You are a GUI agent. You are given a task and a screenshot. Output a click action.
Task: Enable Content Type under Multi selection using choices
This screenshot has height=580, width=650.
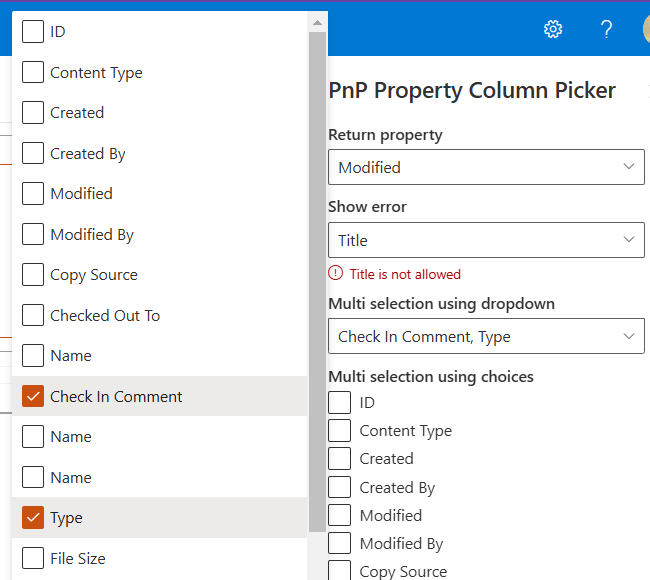(x=340, y=431)
